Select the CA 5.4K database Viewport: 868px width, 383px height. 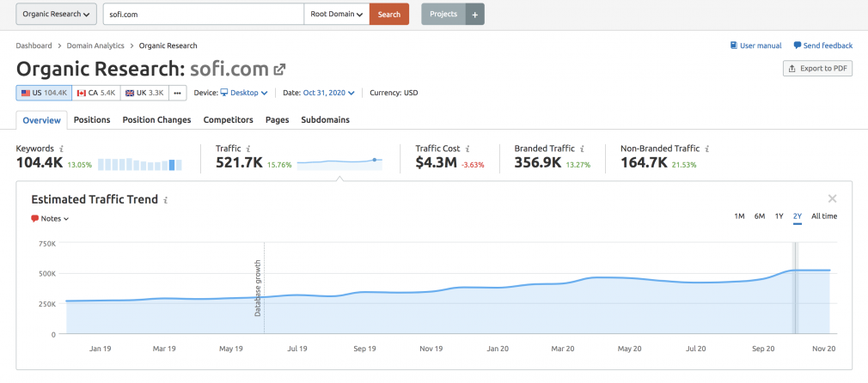(96, 93)
